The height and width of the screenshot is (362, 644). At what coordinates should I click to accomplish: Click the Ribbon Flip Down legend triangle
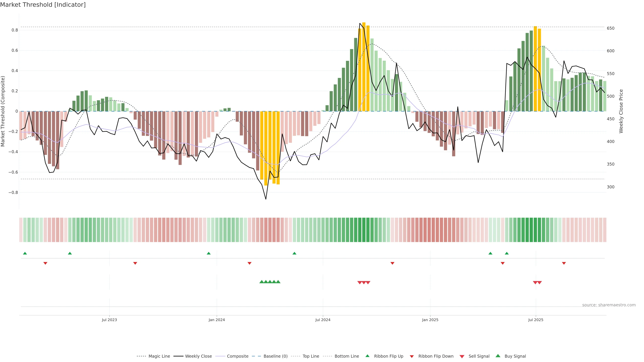click(x=412, y=356)
